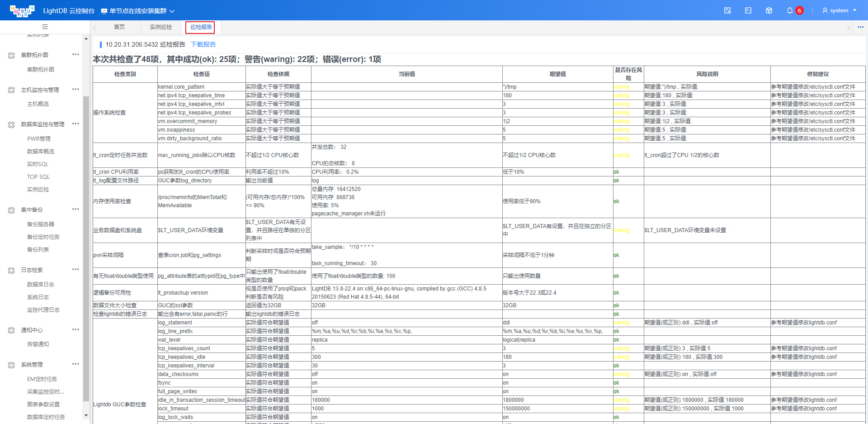Image resolution: width=868 pixels, height=424 pixels.
Task: Click the sidebar scroll-down arrow
Action: tap(86, 415)
